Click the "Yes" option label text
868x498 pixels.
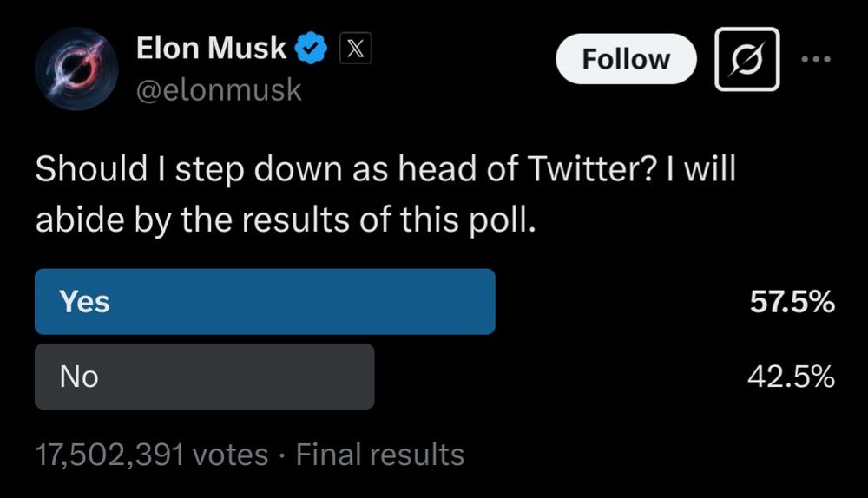pyautogui.click(x=84, y=302)
